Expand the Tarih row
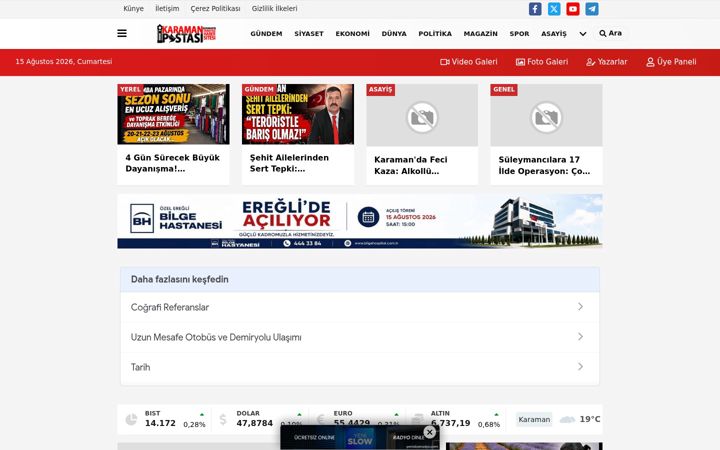The height and width of the screenshot is (450, 720). coord(360,366)
